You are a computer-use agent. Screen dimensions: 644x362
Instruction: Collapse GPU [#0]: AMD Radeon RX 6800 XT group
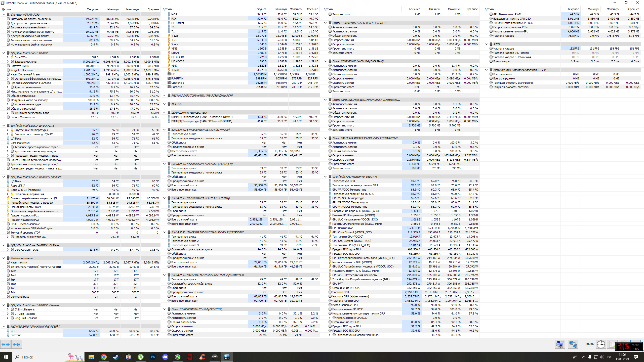tap(325, 177)
